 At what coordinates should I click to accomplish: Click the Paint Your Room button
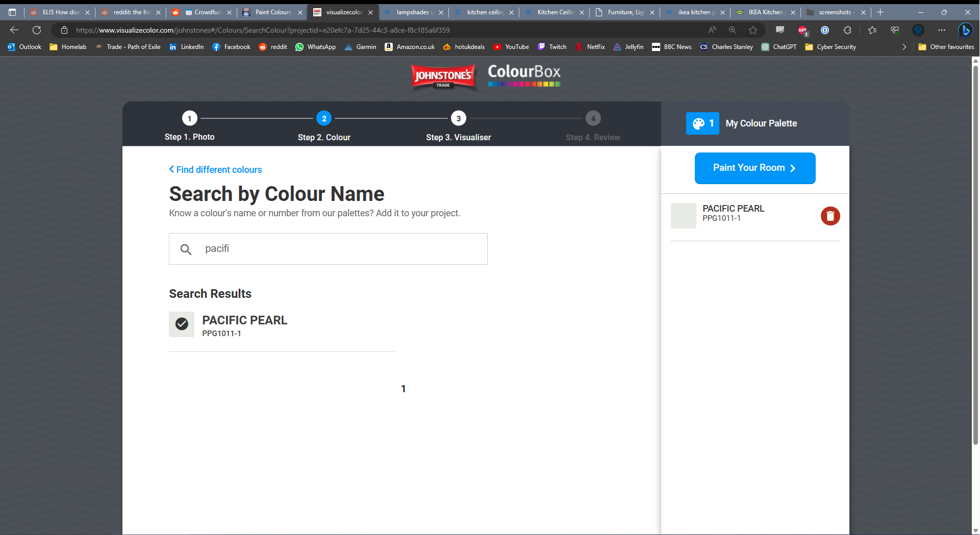[x=755, y=168]
